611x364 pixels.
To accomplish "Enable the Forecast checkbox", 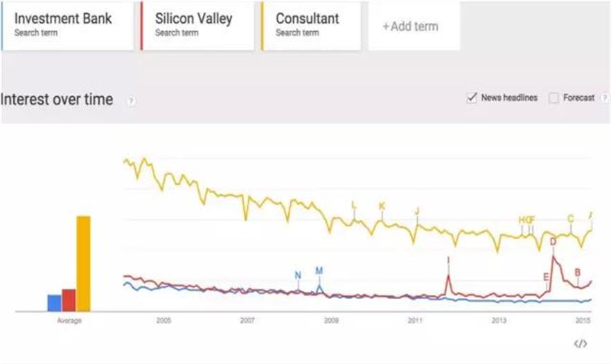I will [x=554, y=98].
